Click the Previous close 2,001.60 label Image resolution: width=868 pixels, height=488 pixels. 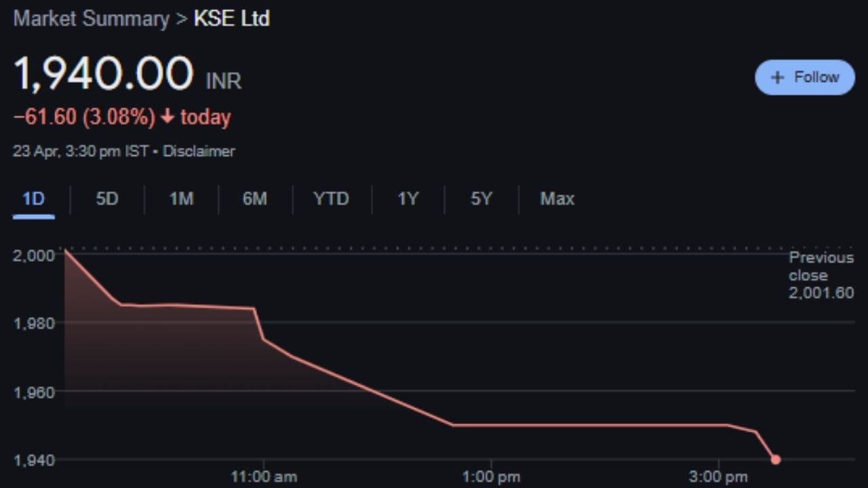click(x=821, y=275)
